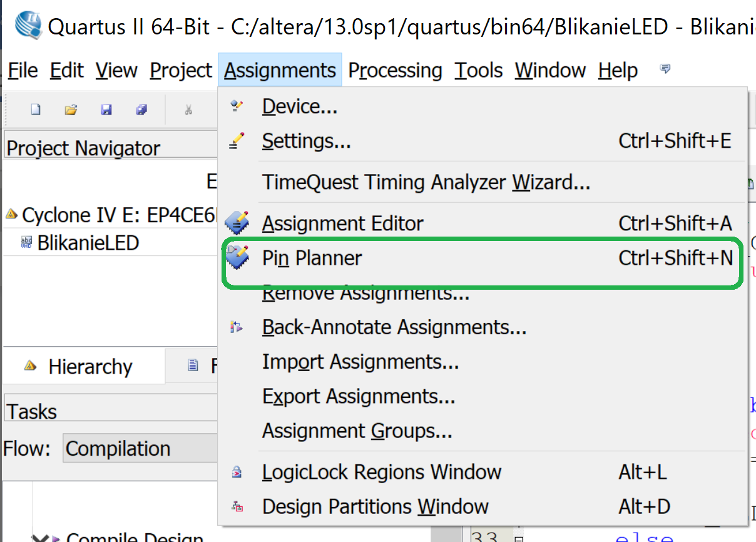756x542 pixels.
Task: Launch TimeQuest Timing Analyzer Wizard
Action: click(426, 183)
